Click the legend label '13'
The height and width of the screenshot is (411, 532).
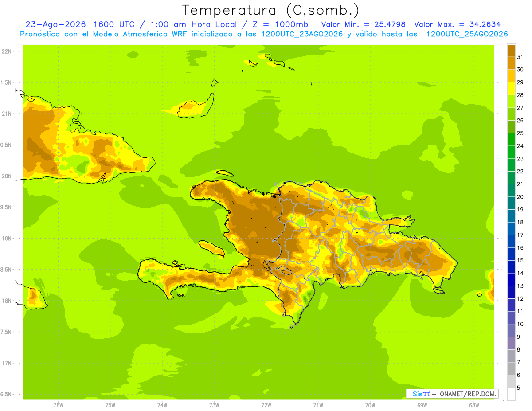click(520, 286)
